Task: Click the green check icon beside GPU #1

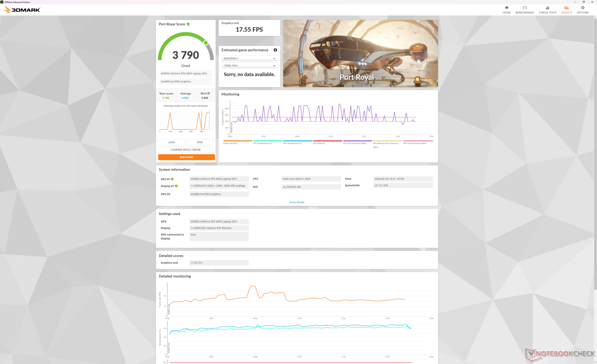Action: pyautogui.click(x=172, y=179)
